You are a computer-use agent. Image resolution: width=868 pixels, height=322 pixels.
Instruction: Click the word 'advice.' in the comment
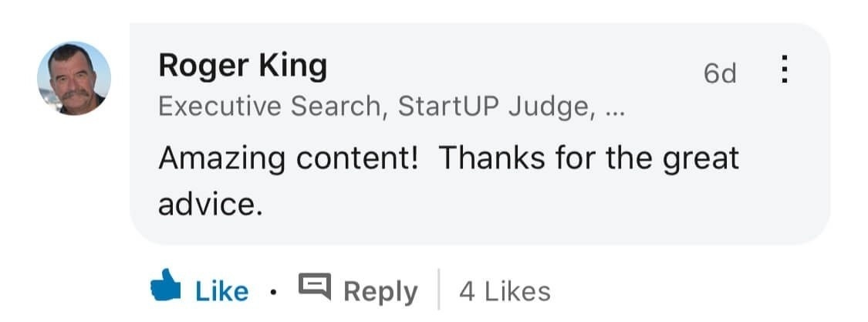point(211,205)
